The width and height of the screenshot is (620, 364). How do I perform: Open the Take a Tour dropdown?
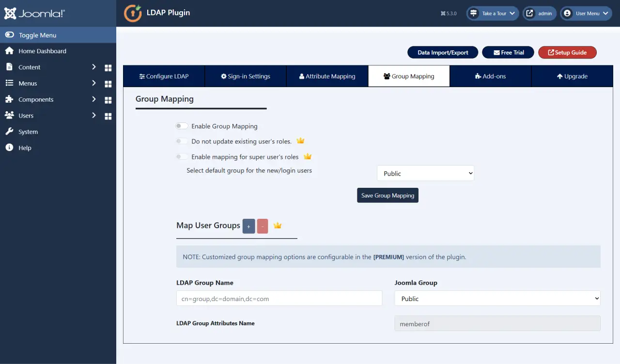(x=493, y=13)
